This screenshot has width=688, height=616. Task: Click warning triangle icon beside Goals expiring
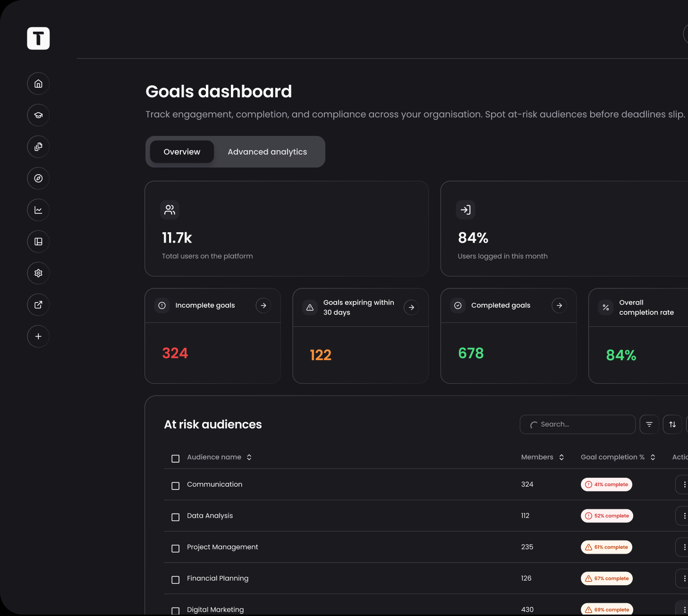[310, 307]
